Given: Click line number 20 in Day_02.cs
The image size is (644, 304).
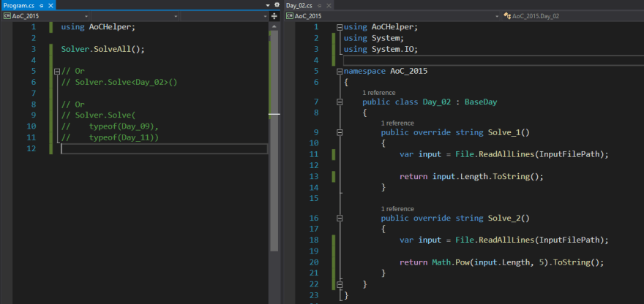Looking at the screenshot, I should [x=314, y=262].
